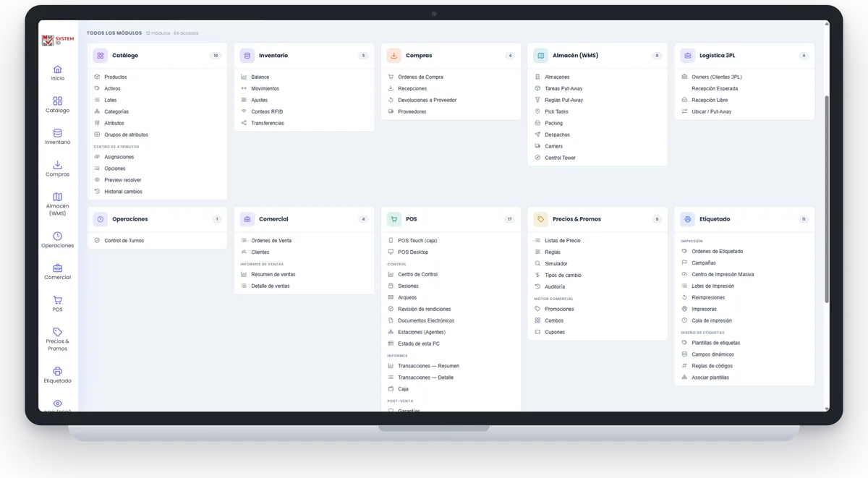
Task: Click the page vertical scrollbar
Action: click(x=827, y=199)
